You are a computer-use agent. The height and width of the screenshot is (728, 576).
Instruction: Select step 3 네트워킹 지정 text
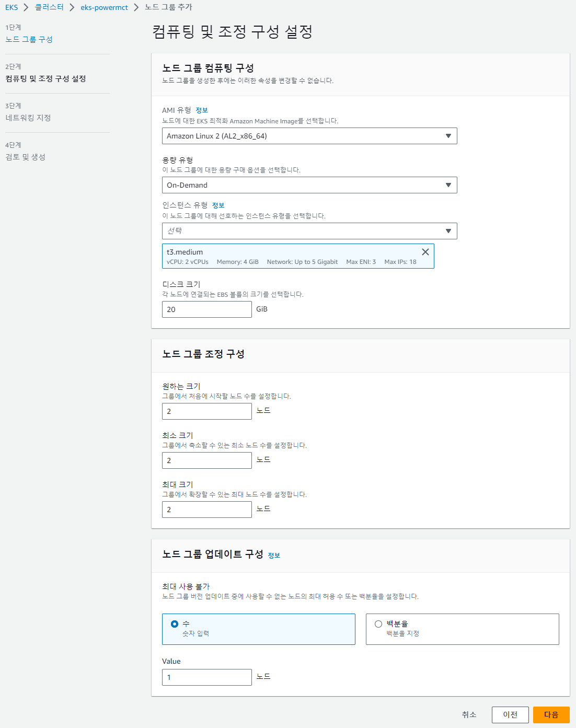point(28,118)
